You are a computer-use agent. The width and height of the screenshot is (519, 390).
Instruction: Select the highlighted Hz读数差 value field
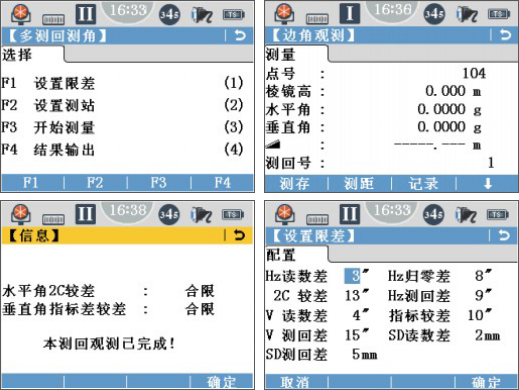(x=353, y=276)
